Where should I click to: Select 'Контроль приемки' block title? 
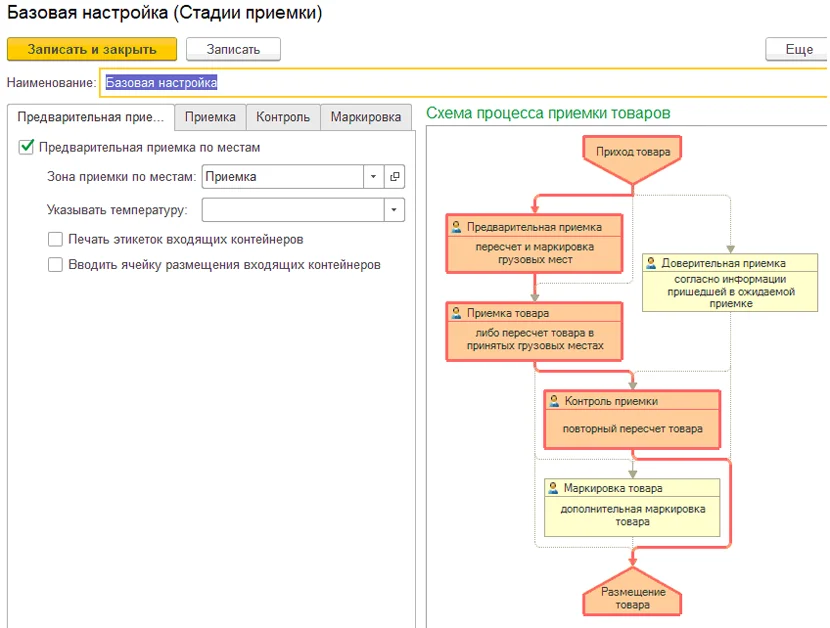[x=611, y=401]
